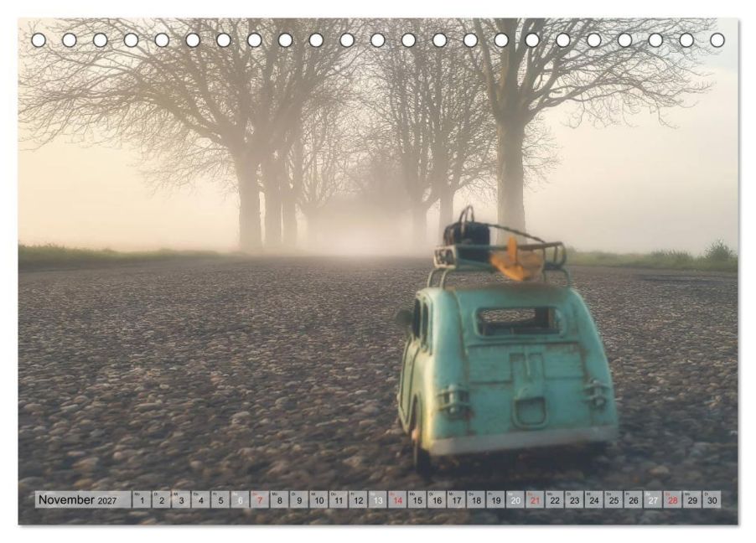Screen dimensions: 756x543
Task: Select day 16 in the calendar strip
Action: tap(437, 499)
